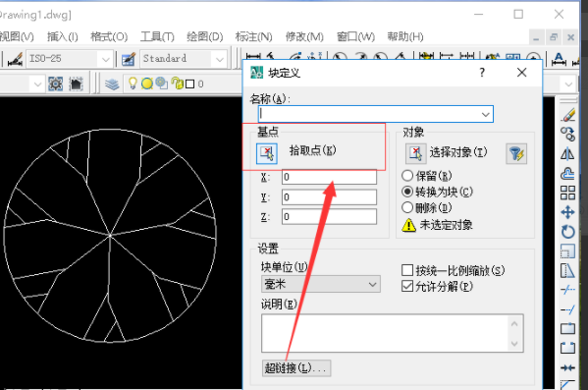Enable Scale uniformly (按统一比例缩放) checkbox
Image resolution: width=588 pixels, height=390 pixels.
pyautogui.click(x=407, y=270)
